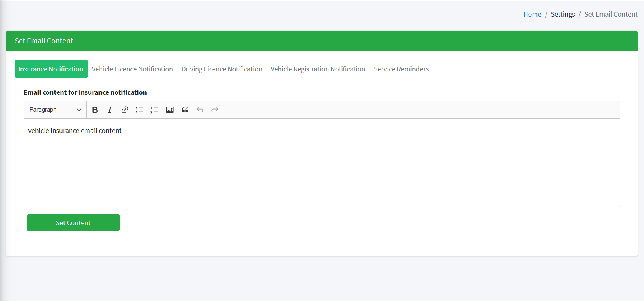The image size is (644, 301).
Task: Select the Insurance Notification tab
Action: click(51, 69)
